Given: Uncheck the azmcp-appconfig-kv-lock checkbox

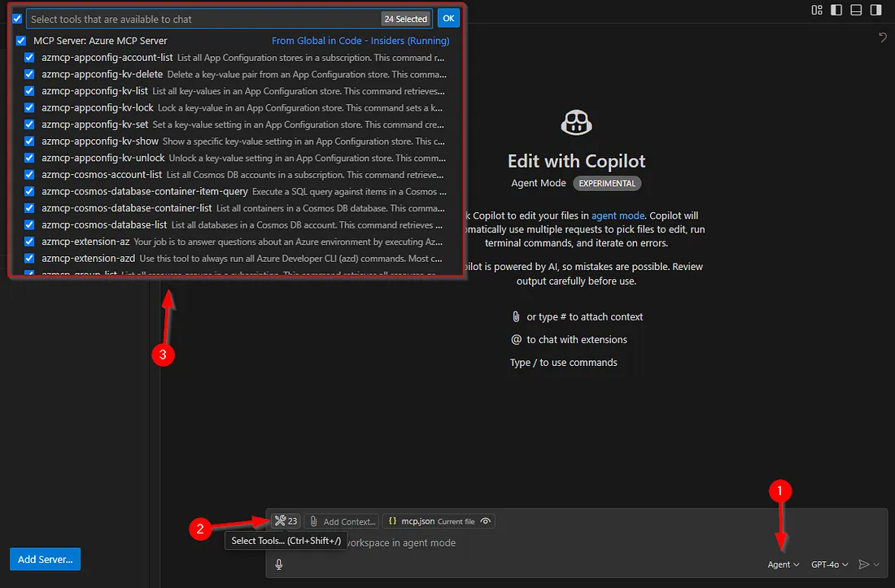Looking at the screenshot, I should click(29, 108).
